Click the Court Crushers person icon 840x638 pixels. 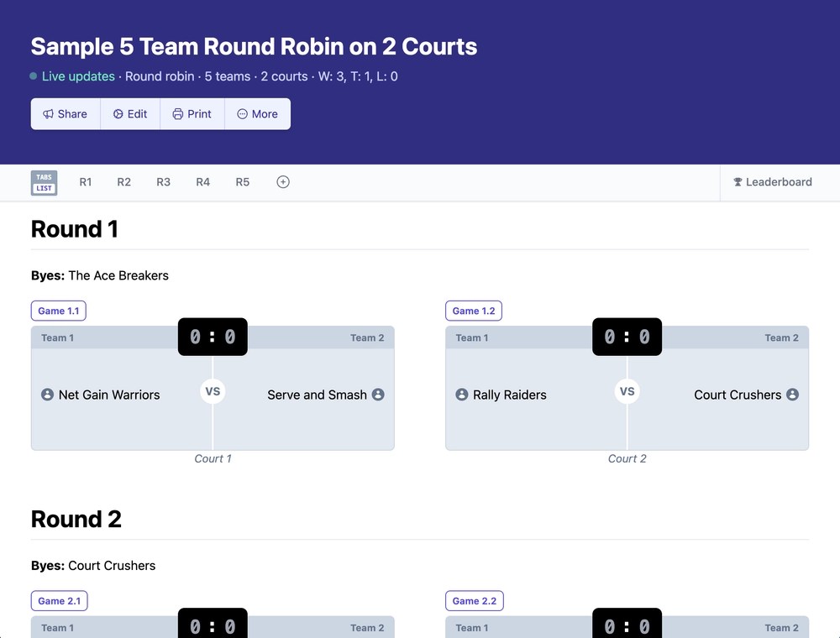tap(792, 395)
